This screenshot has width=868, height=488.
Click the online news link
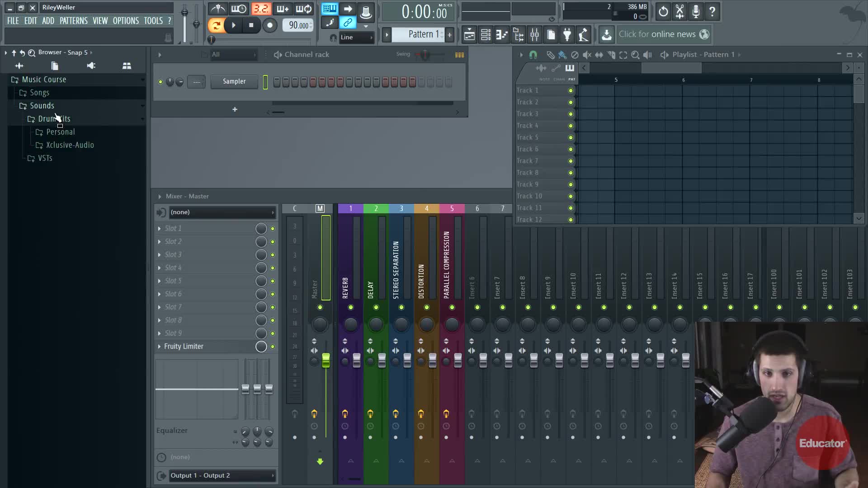[x=657, y=34]
